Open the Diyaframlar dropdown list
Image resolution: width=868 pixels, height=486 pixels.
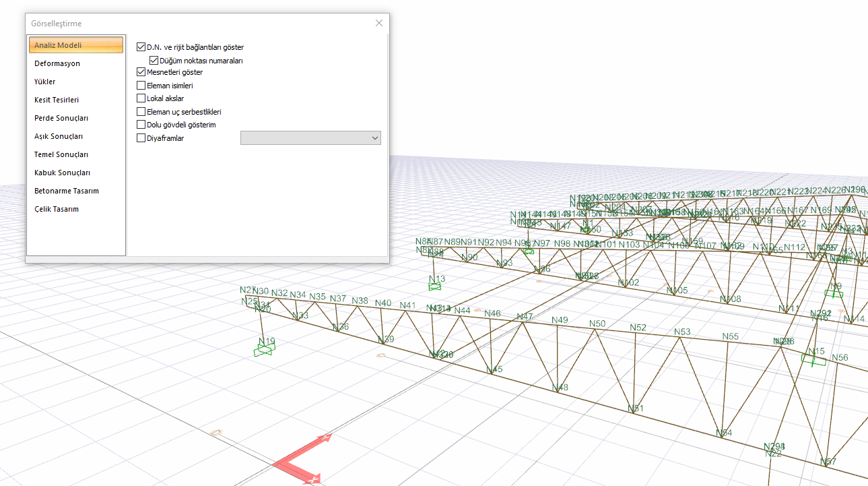[310, 138]
